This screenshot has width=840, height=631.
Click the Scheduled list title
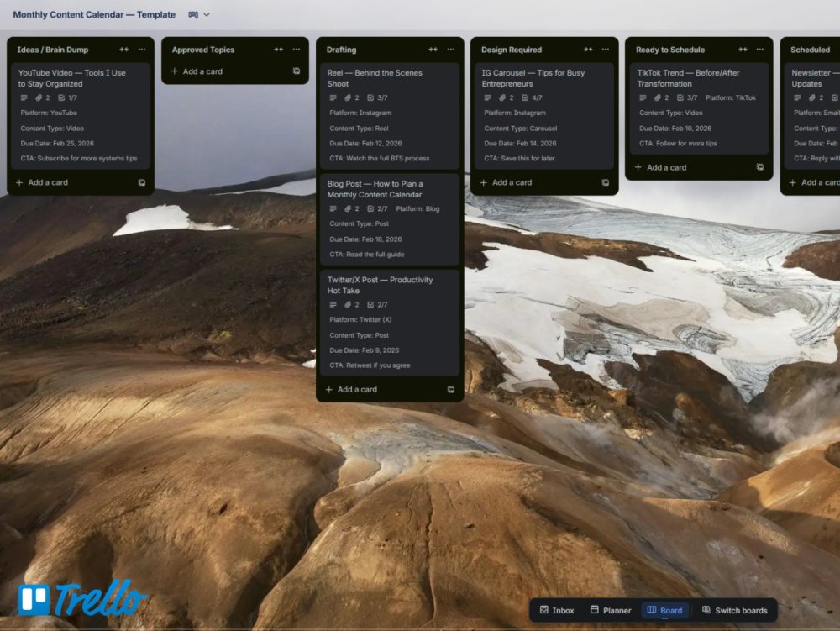tap(810, 50)
